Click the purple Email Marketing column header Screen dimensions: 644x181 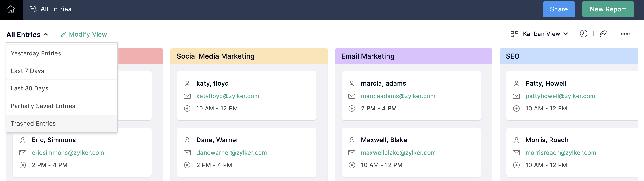click(413, 56)
